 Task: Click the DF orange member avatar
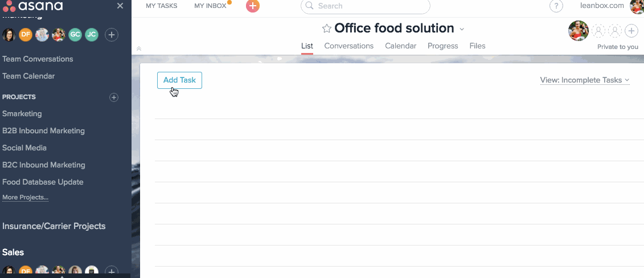coord(26,35)
